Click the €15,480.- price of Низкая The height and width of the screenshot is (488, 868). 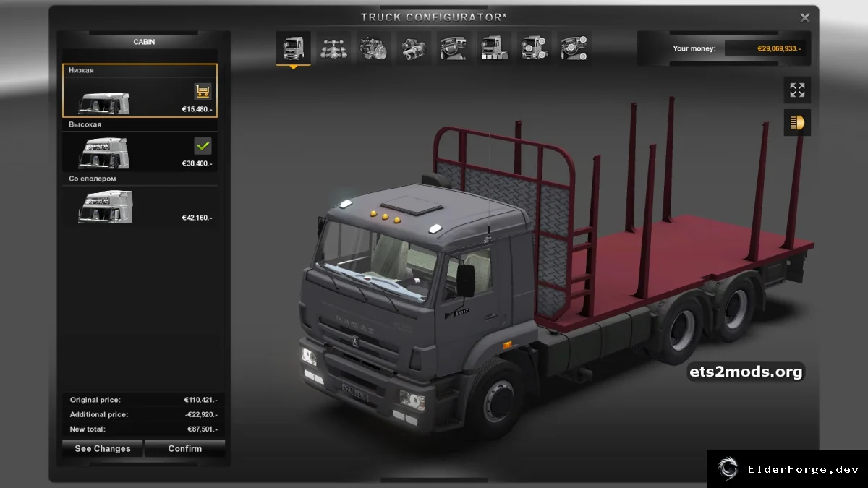tap(197, 110)
